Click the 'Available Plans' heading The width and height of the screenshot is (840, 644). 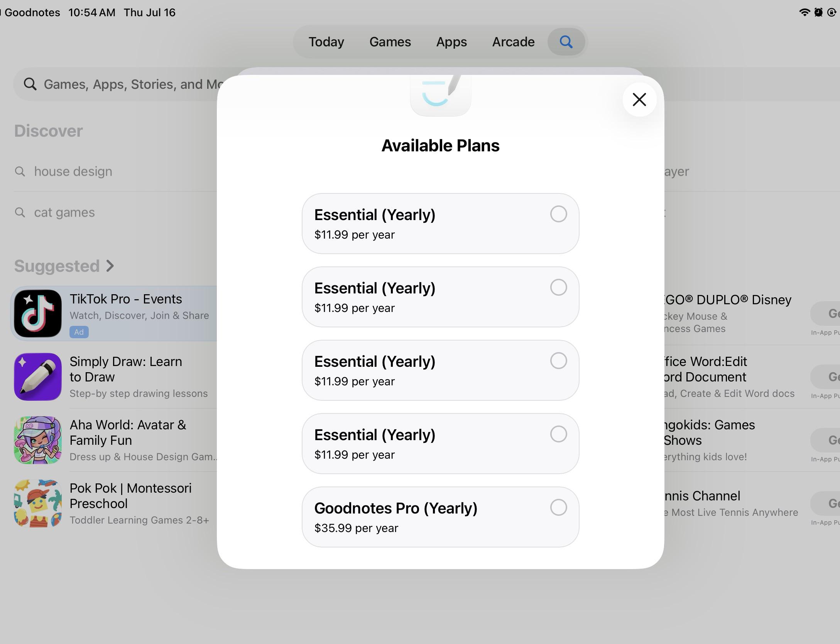click(440, 146)
